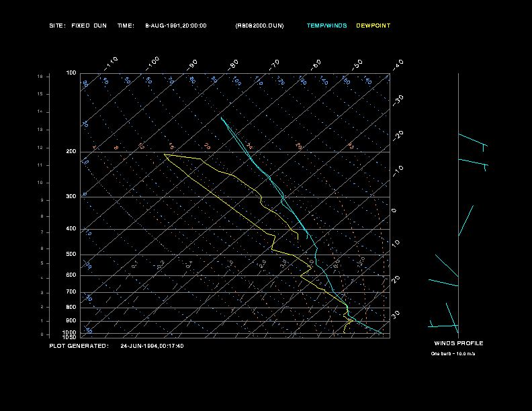Click the 3 km tick on height scale
532x411 pixels.
click(42, 293)
